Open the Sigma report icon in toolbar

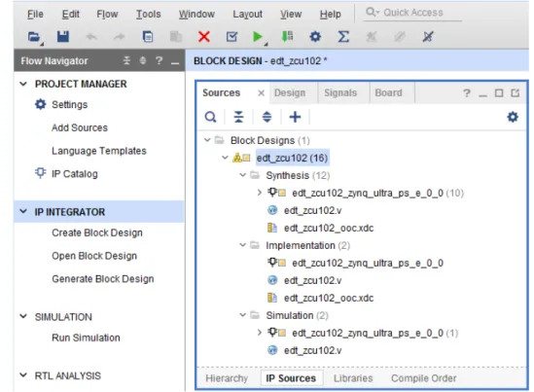(x=343, y=36)
